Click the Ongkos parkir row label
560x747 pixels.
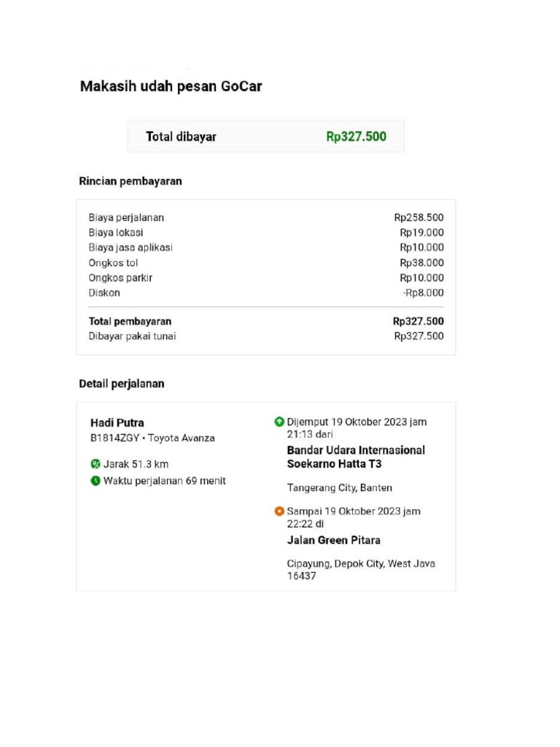(120, 278)
